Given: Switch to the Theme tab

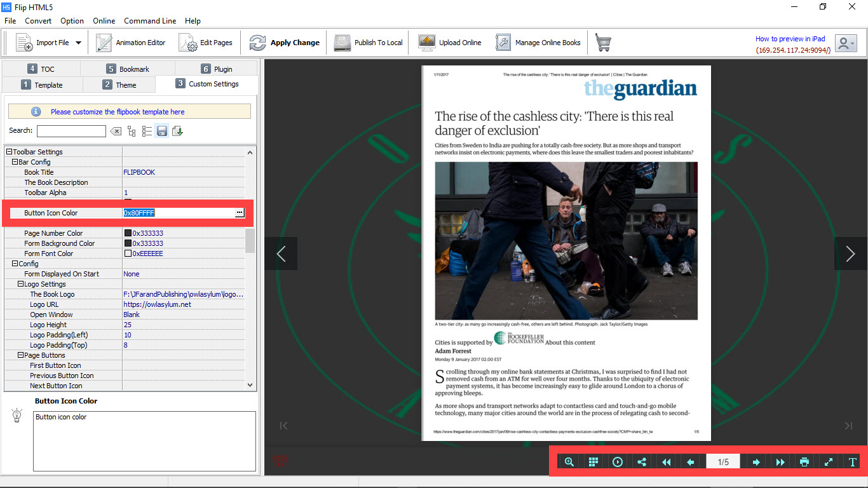Looking at the screenshot, I should point(119,85).
